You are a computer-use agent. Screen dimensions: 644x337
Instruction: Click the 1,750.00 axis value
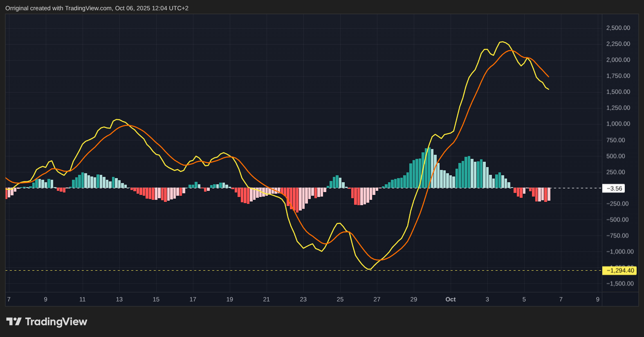618,76
